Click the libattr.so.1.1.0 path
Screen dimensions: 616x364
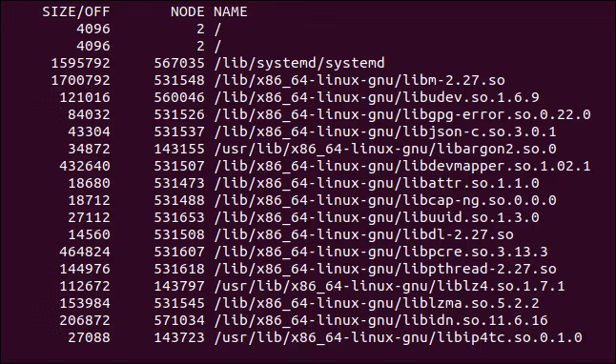(377, 183)
